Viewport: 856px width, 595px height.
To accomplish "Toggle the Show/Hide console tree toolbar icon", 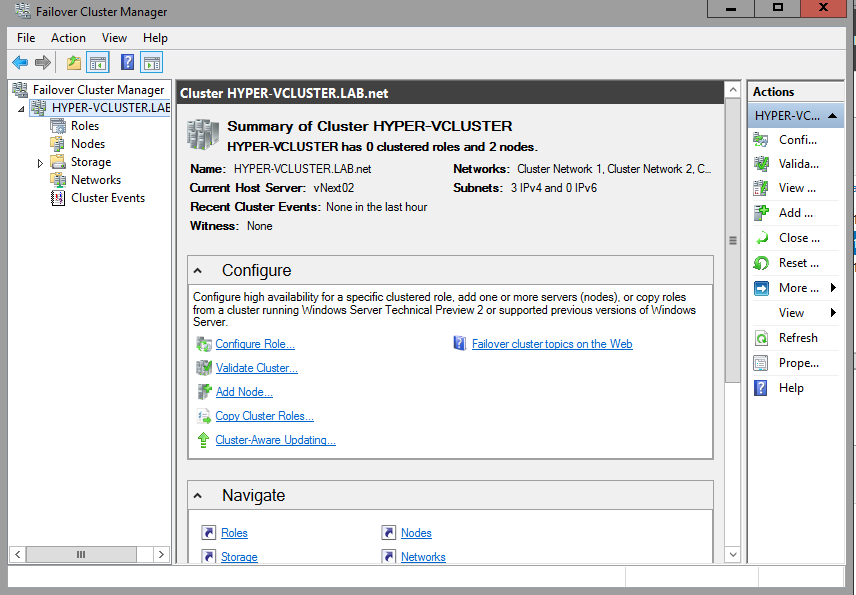I will coord(96,62).
